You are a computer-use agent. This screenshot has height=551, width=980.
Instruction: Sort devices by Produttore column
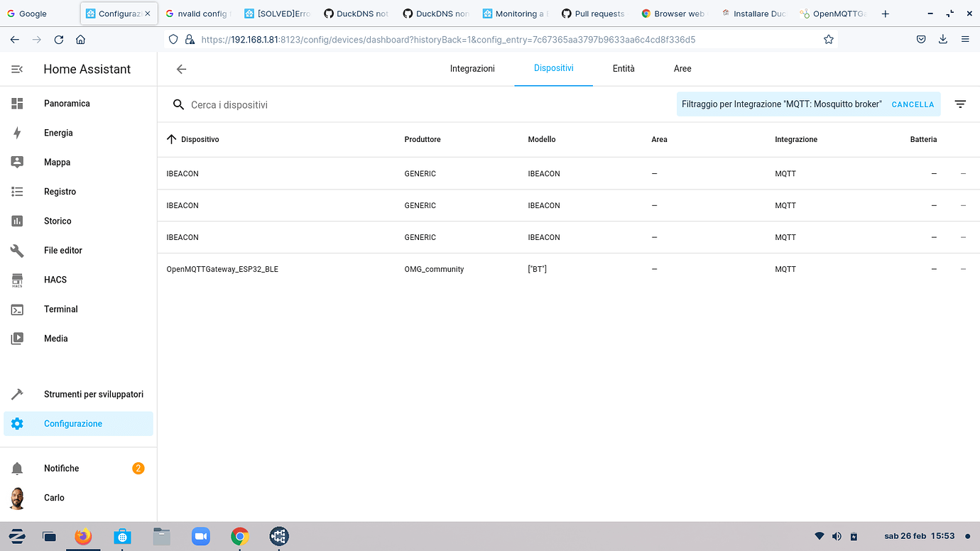[x=423, y=140]
